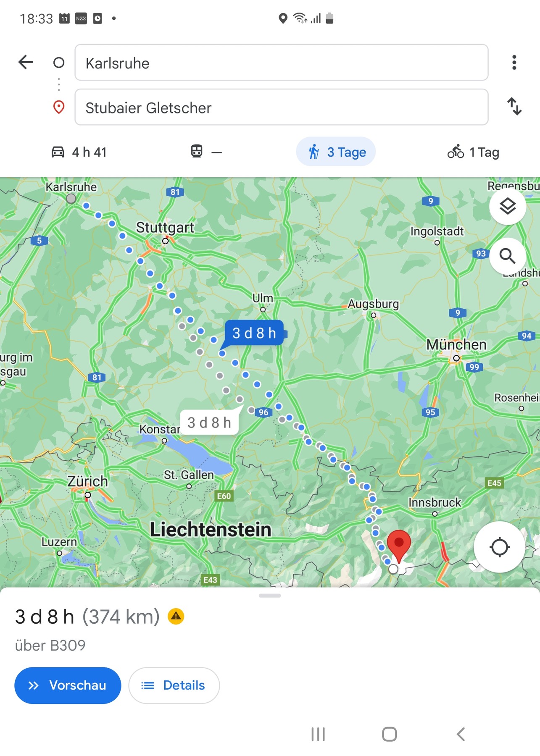This screenshot has height=756, width=540.
Task: Open the three-dot overflow menu
Action: click(x=514, y=62)
